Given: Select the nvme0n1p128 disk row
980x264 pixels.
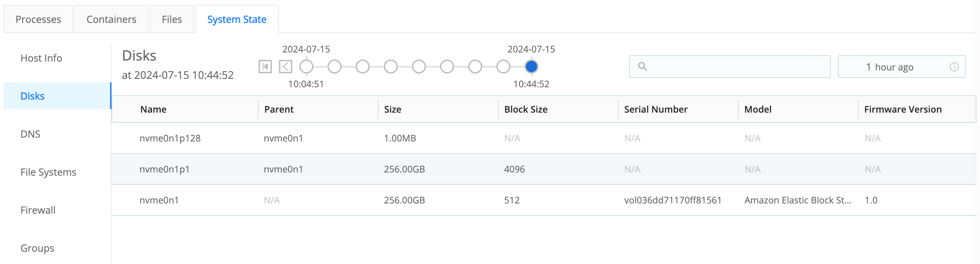Looking at the screenshot, I should click(x=170, y=138).
